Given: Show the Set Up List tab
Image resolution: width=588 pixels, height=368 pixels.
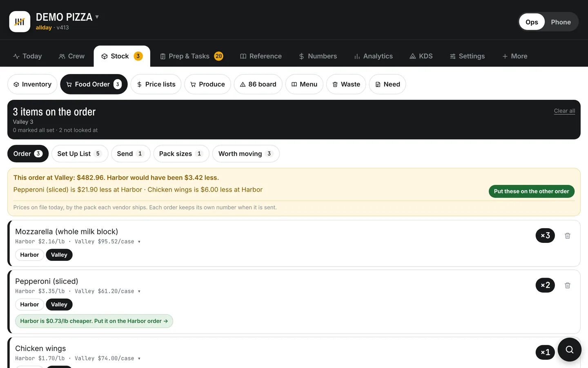Looking at the screenshot, I should pyautogui.click(x=80, y=154).
